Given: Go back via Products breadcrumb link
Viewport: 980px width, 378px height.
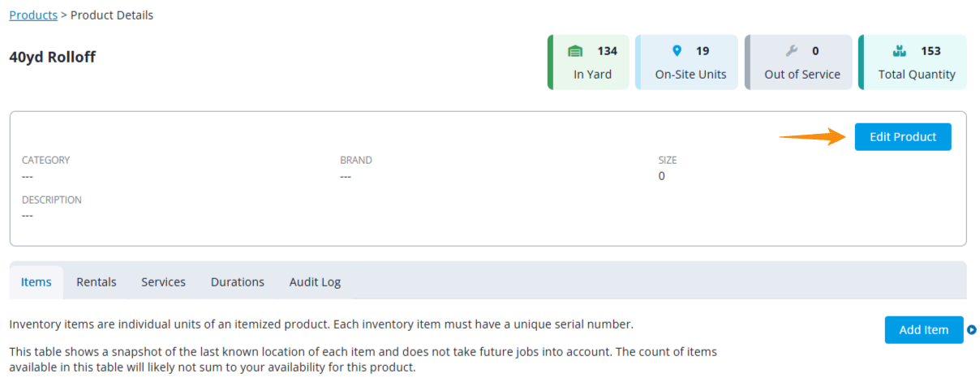Looking at the screenshot, I should click(33, 15).
